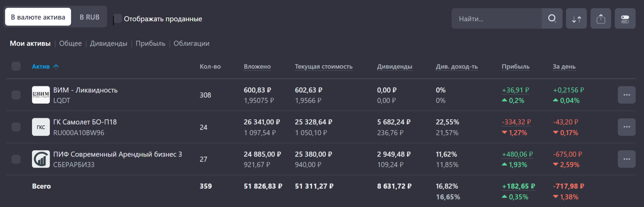Open more options for ВИМ Ликвидность
The width and height of the screenshot is (644, 207).
click(x=626, y=95)
